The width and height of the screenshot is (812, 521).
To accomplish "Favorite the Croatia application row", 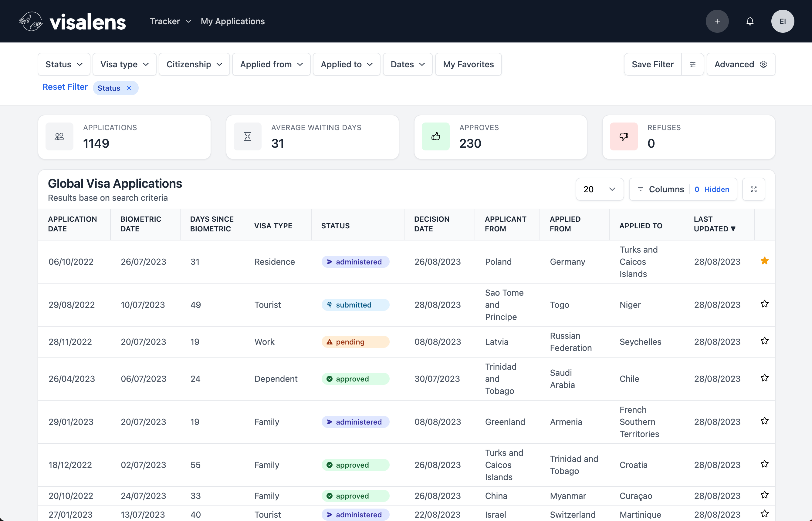I will 764,464.
